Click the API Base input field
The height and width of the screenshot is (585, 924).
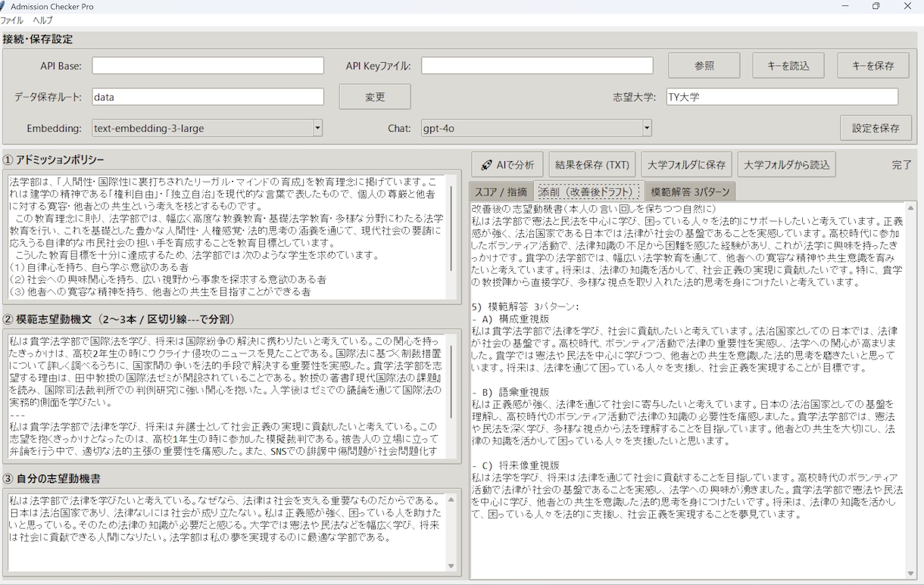[x=208, y=66]
